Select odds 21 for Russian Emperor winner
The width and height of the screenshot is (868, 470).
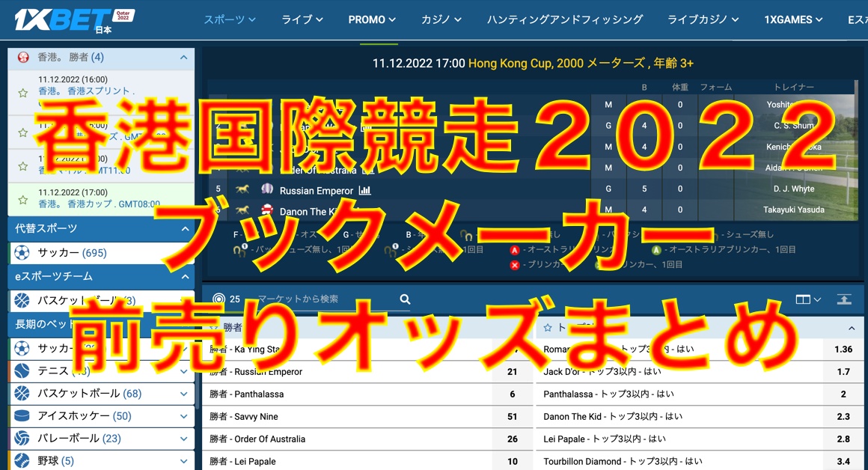click(512, 372)
